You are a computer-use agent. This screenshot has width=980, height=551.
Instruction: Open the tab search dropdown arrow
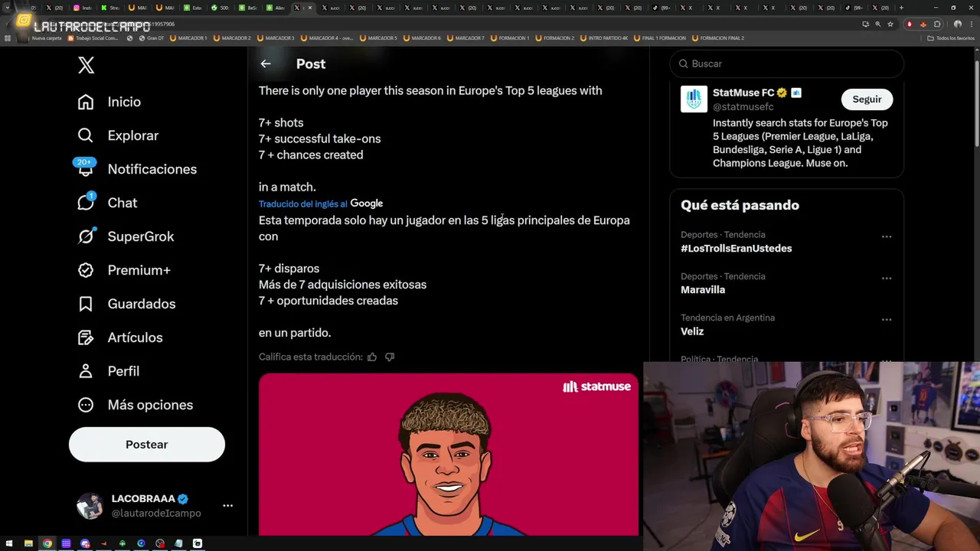click(7, 8)
